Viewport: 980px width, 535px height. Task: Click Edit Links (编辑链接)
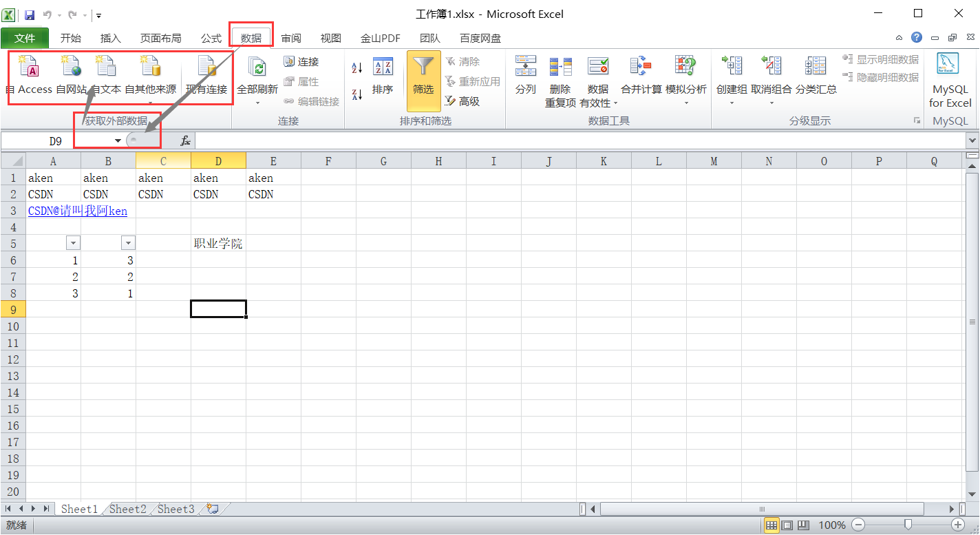click(x=311, y=101)
